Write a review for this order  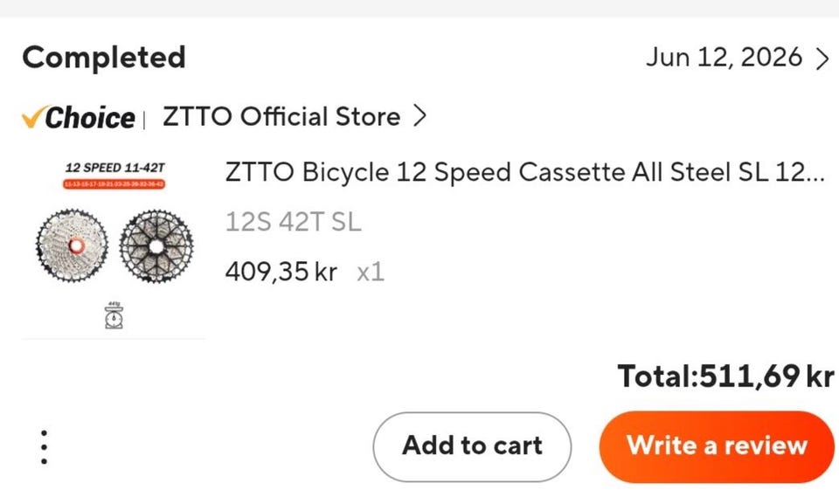point(717,446)
